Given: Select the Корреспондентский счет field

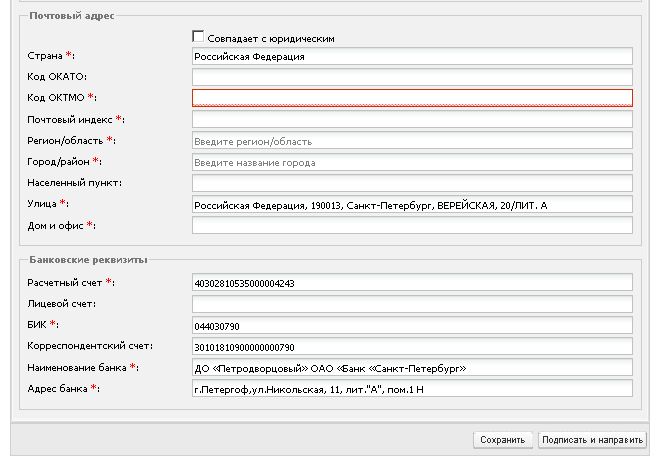Looking at the screenshot, I should pyautogui.click(x=412, y=347).
